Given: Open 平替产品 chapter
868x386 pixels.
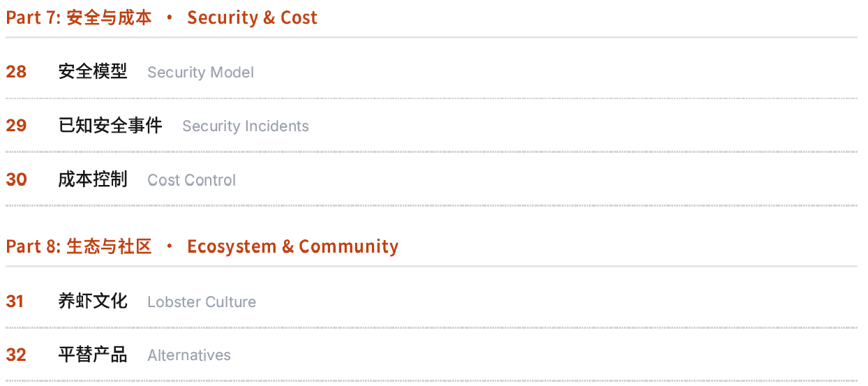Looking at the screenshot, I should point(93,355).
